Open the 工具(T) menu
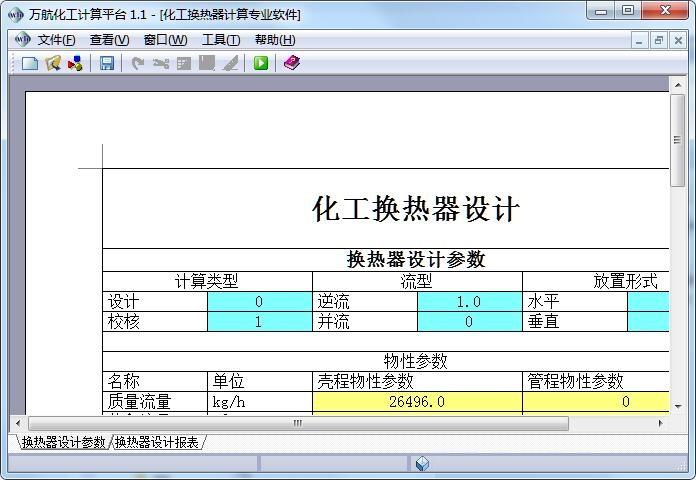The width and height of the screenshot is (696, 480). point(220,40)
